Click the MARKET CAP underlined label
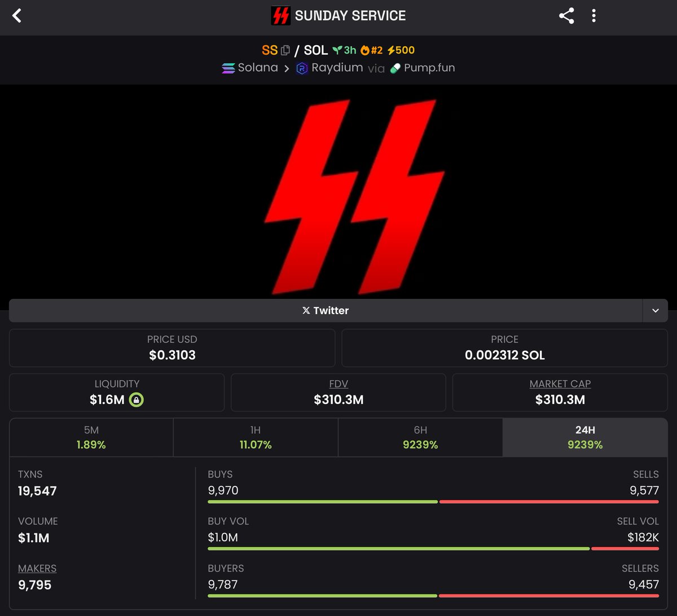Image resolution: width=677 pixels, height=616 pixels. click(560, 384)
